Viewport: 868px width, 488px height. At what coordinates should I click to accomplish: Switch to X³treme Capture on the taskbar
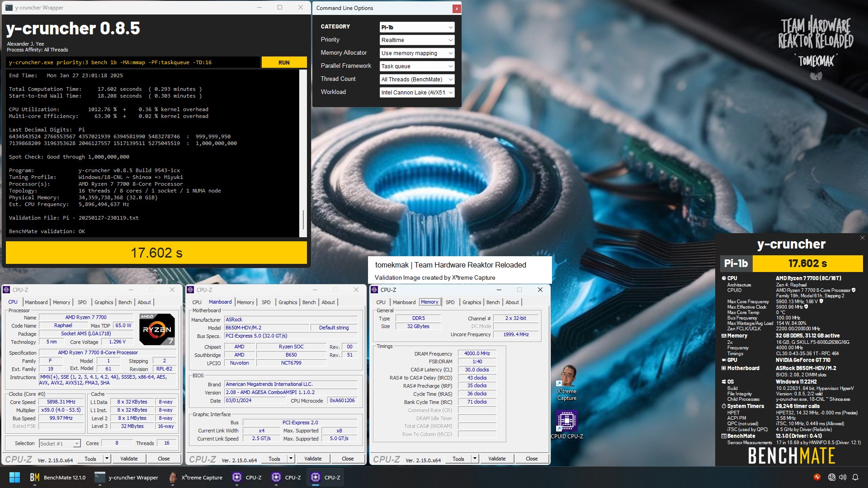pos(196,477)
